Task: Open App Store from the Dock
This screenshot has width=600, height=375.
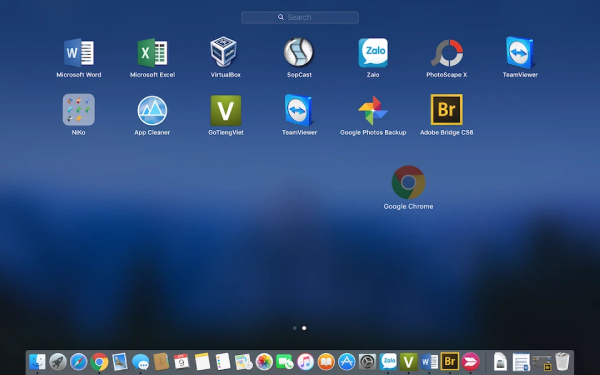Action: pyautogui.click(x=347, y=362)
